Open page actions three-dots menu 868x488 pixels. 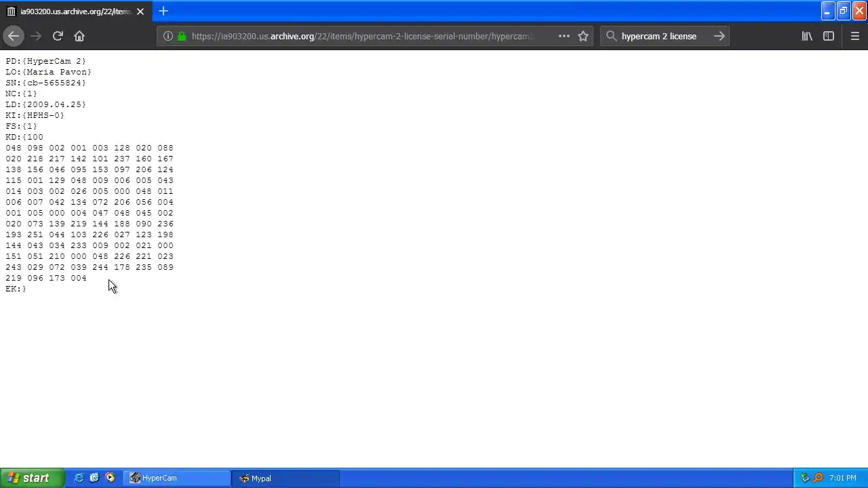564,36
